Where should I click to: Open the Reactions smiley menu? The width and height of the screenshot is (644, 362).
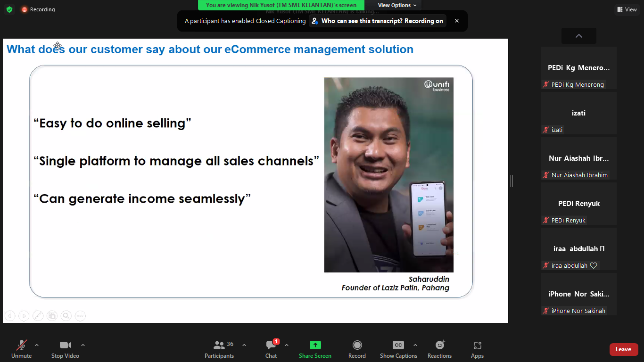tap(439, 346)
